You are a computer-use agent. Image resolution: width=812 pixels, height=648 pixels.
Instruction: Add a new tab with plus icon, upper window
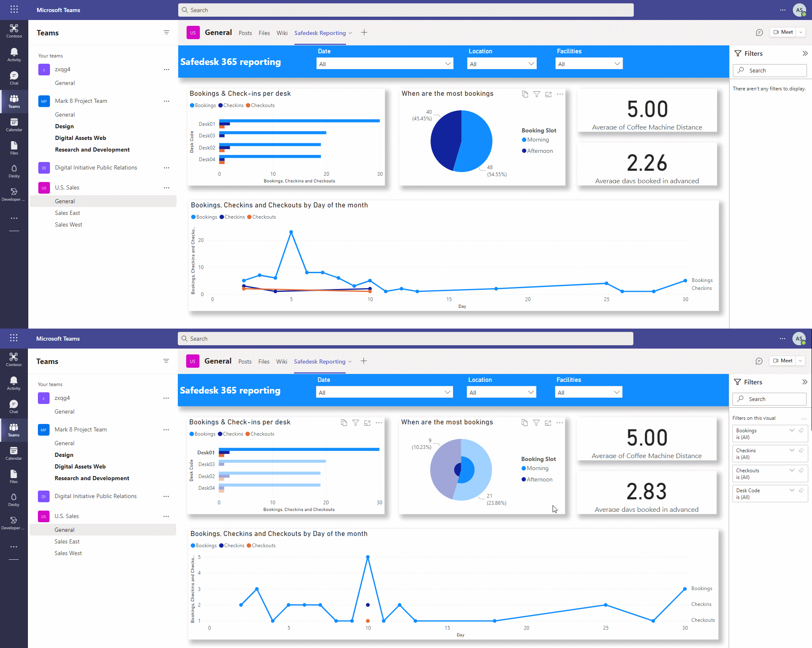point(364,32)
